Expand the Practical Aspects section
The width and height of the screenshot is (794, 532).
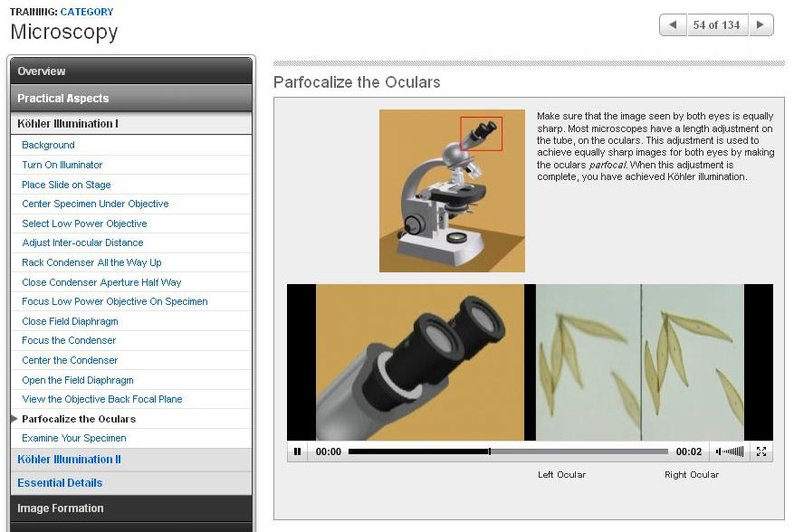coord(131,99)
